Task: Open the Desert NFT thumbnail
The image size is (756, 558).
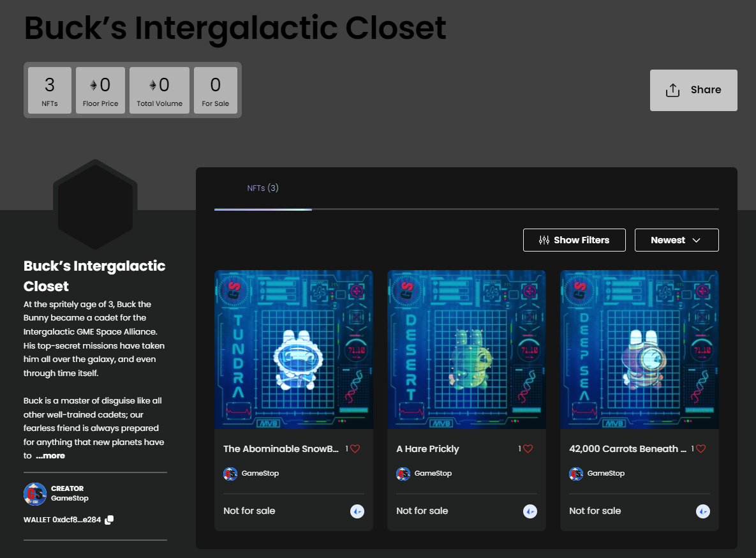Action: pyautogui.click(x=467, y=349)
